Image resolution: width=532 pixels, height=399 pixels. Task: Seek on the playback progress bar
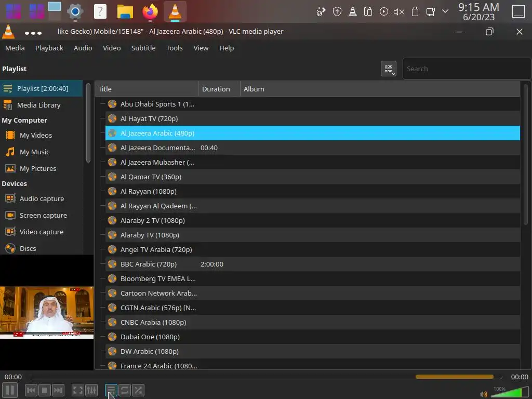tap(267, 377)
